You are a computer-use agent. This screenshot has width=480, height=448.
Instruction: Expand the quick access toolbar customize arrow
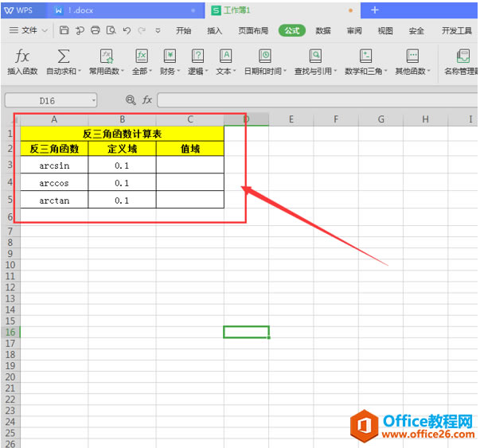click(x=158, y=30)
